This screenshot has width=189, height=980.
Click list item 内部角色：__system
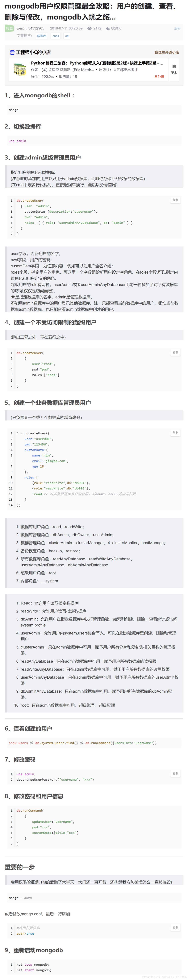[x=39, y=581]
